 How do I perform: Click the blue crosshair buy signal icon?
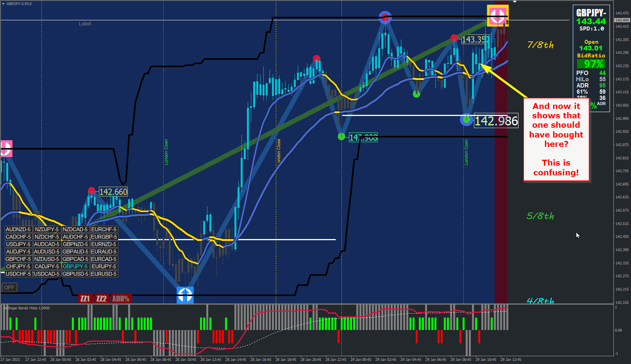coord(185,295)
